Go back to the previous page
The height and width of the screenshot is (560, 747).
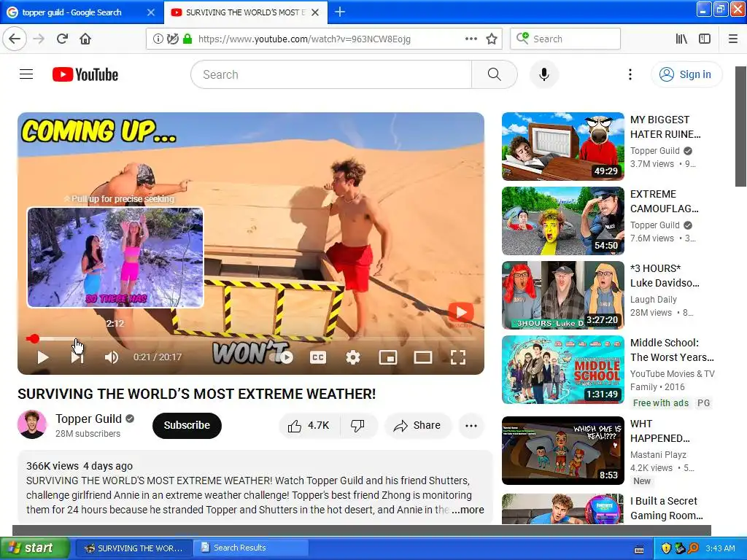[15, 39]
